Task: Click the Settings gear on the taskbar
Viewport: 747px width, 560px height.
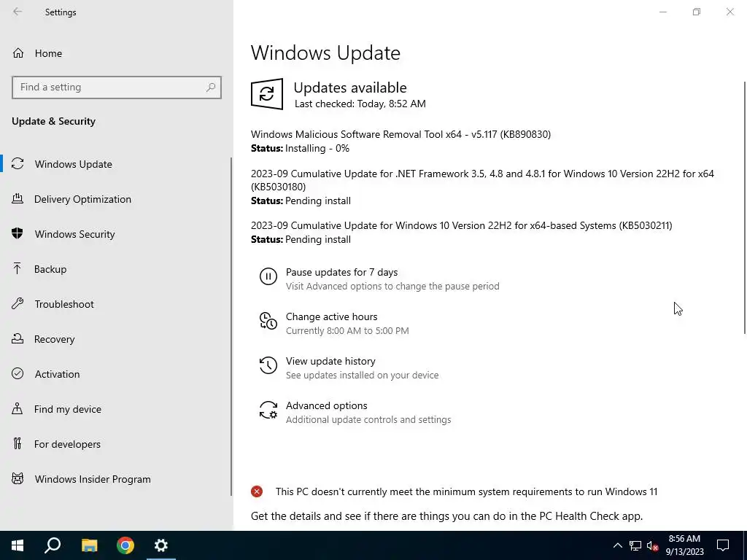Action: pyautogui.click(x=161, y=545)
